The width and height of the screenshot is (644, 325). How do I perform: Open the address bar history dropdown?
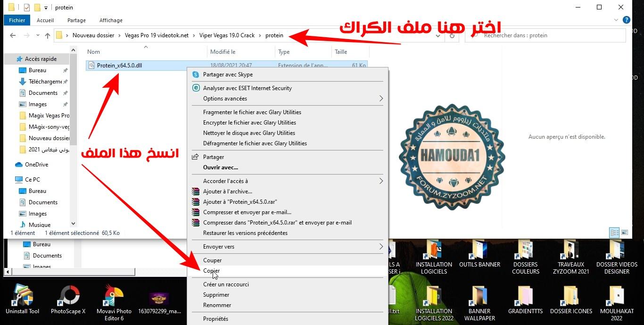pos(438,35)
